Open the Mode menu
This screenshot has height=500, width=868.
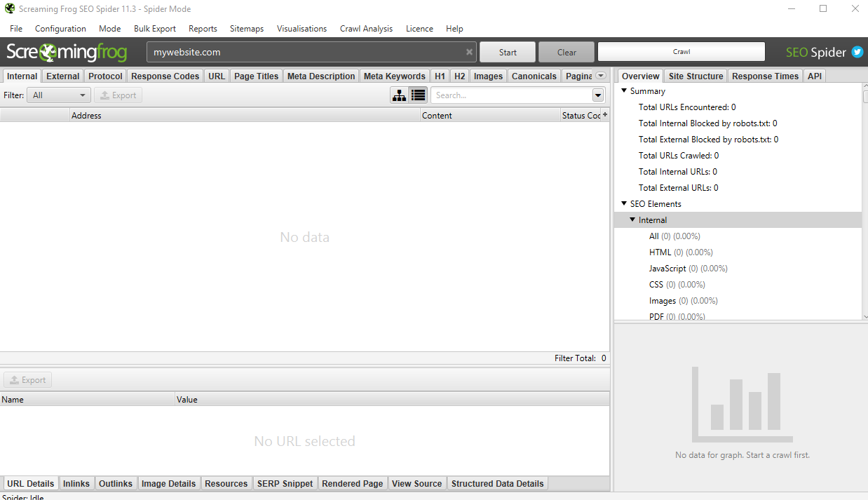pyautogui.click(x=109, y=29)
